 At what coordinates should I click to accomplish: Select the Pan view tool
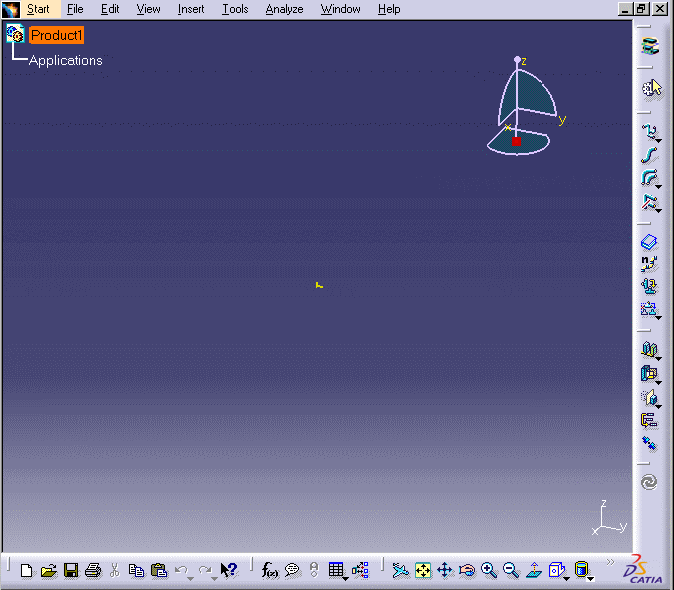[x=445, y=570]
